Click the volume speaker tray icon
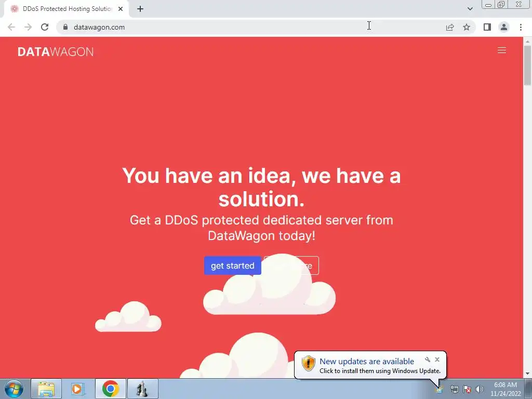532x399 pixels. 480,389
